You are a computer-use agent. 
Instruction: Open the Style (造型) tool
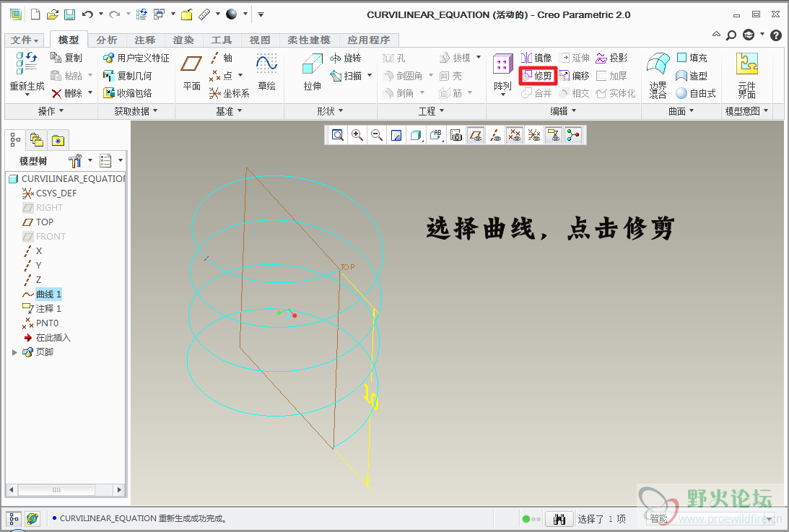pos(692,76)
